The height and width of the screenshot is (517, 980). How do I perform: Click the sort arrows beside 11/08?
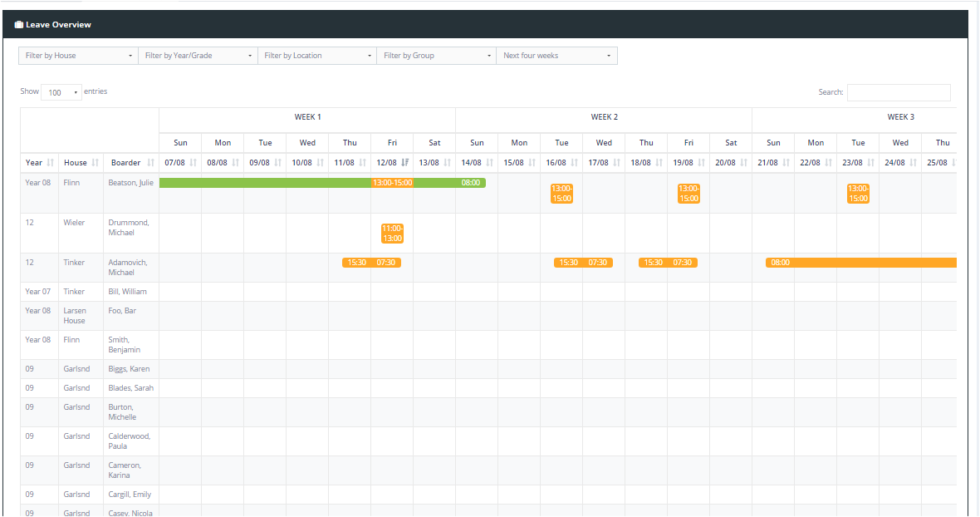[x=362, y=163]
